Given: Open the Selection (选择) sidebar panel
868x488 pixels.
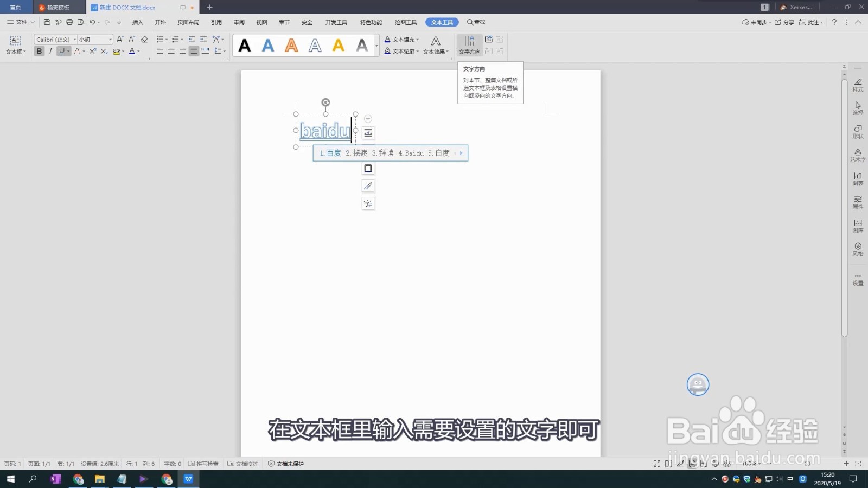Looking at the screenshot, I should [x=858, y=108].
